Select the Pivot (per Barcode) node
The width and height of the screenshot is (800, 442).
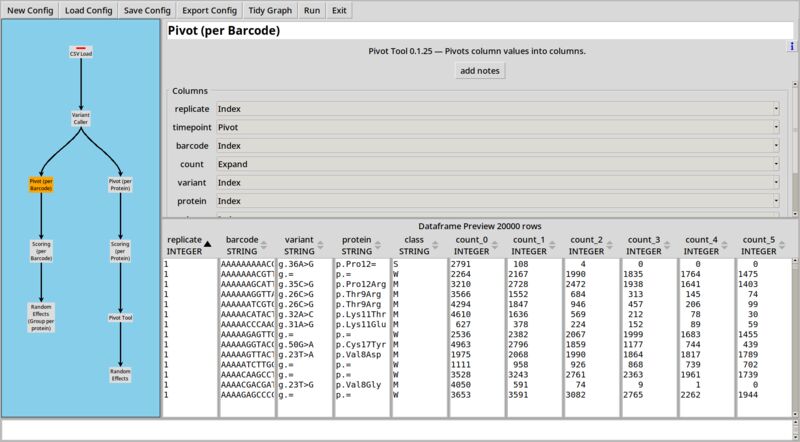[41, 184]
